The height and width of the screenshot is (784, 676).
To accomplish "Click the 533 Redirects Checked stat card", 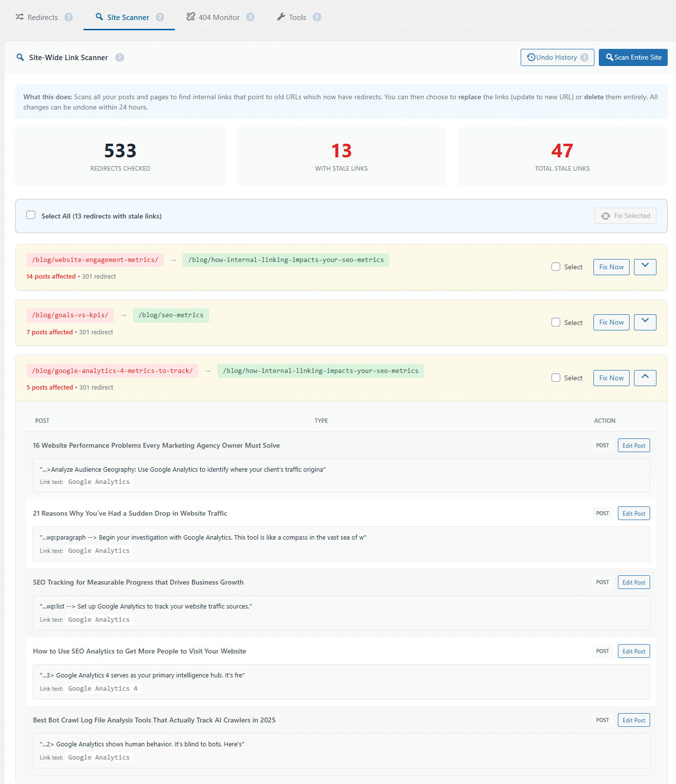I will 120,156.
